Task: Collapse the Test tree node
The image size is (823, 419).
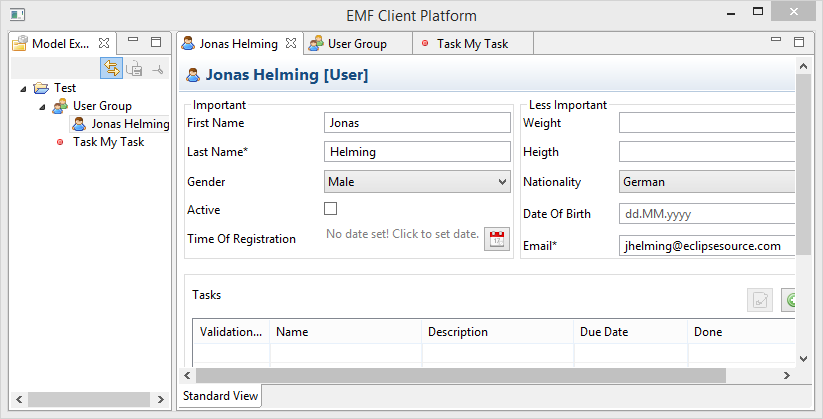Action: [x=23, y=89]
